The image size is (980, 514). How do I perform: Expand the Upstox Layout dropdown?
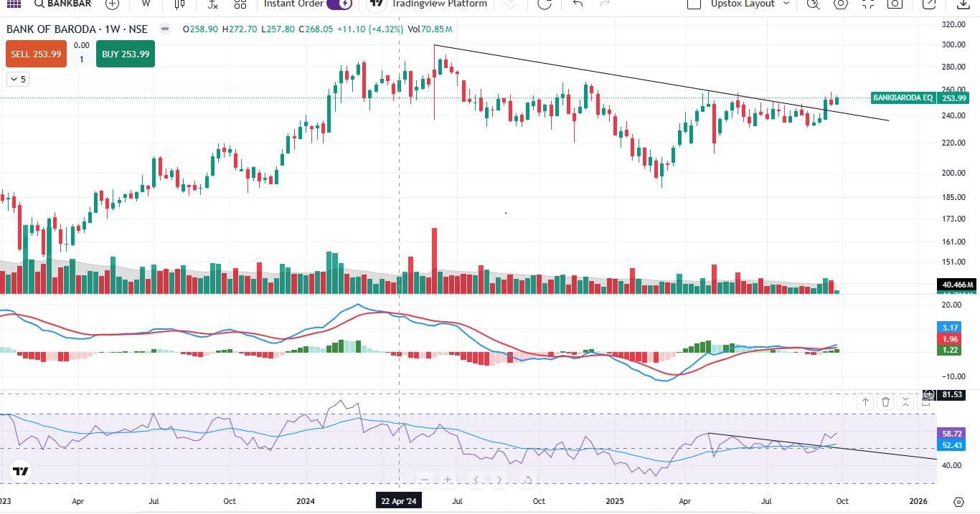[786, 4]
